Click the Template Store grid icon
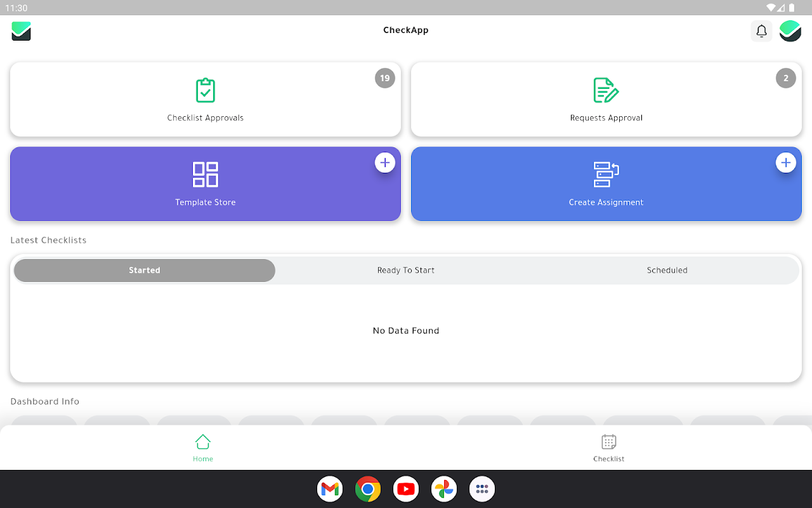Image resolution: width=812 pixels, height=508 pixels. (206, 175)
